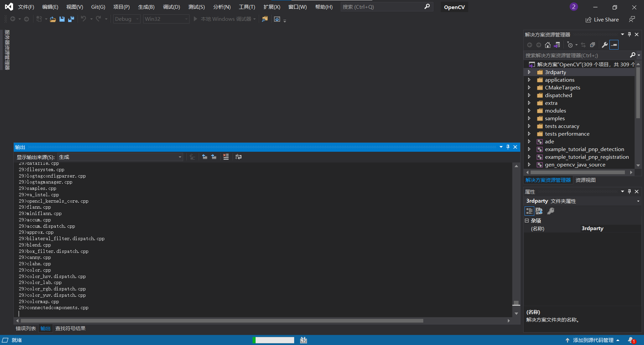Save the current file with the single floppy disk icon
Screen dimensions: 644x345
(x=62, y=19)
